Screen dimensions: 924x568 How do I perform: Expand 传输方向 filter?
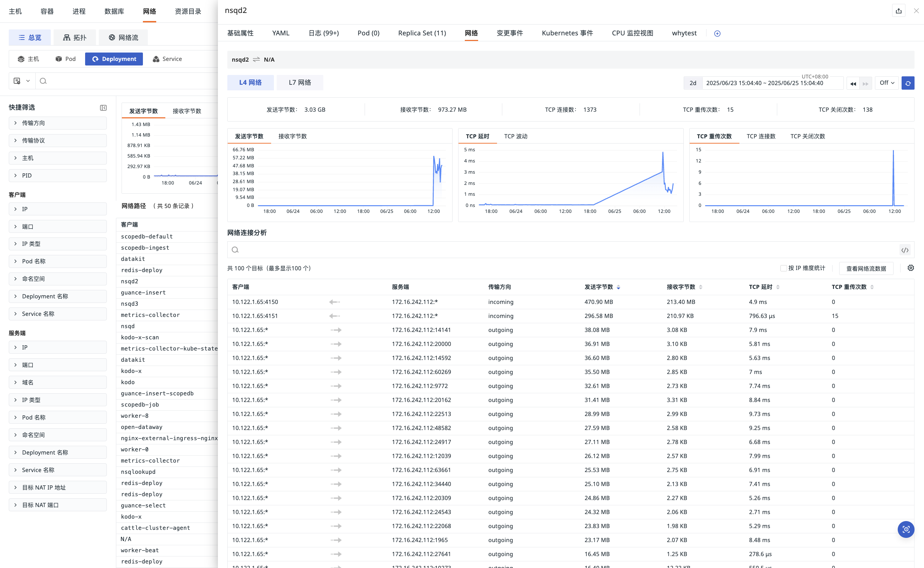(x=57, y=123)
